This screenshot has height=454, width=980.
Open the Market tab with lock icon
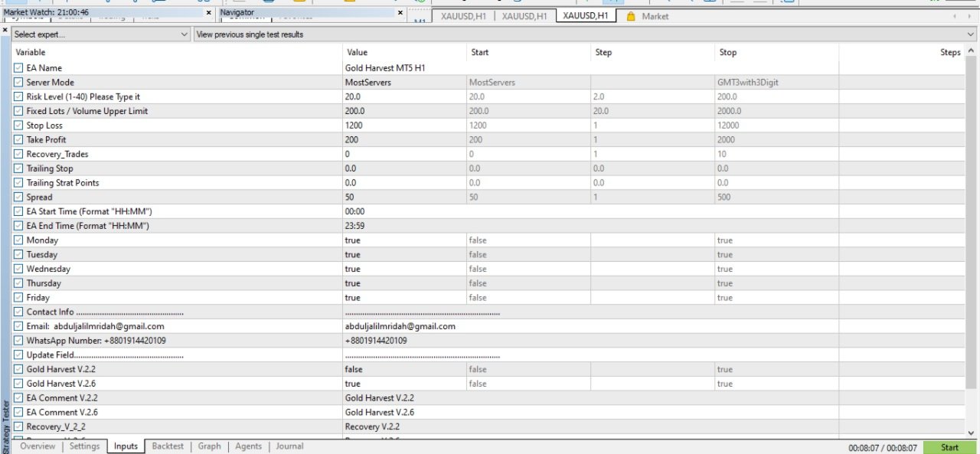(x=647, y=16)
